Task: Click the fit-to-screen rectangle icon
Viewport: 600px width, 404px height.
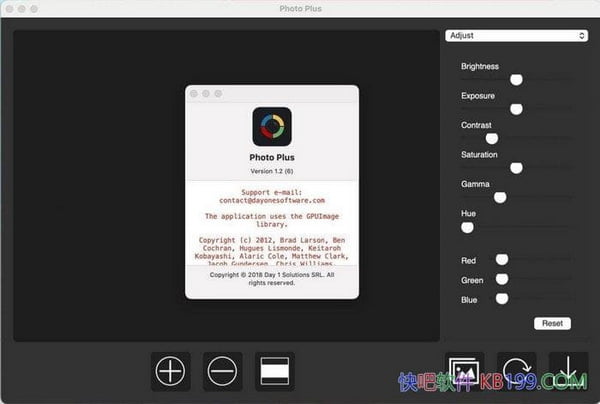Action: point(274,371)
